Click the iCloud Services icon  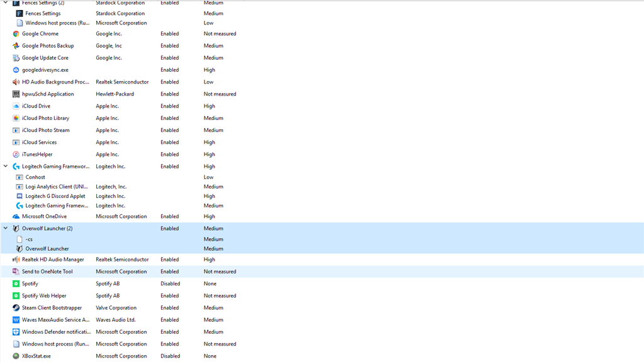[x=16, y=143]
